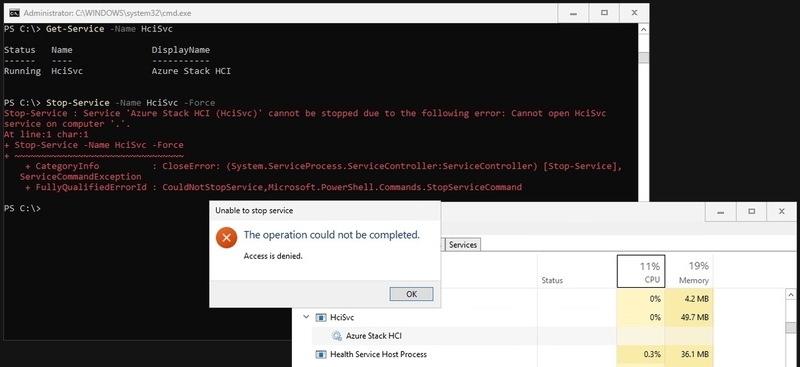Click the DisplayName column header in console output
Image resolution: width=800 pixels, height=367 pixels.
pos(181,50)
